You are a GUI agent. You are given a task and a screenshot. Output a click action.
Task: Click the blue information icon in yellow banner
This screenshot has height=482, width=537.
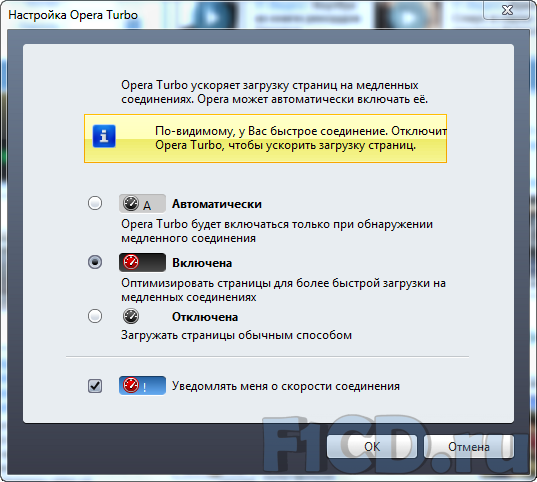click(x=104, y=136)
